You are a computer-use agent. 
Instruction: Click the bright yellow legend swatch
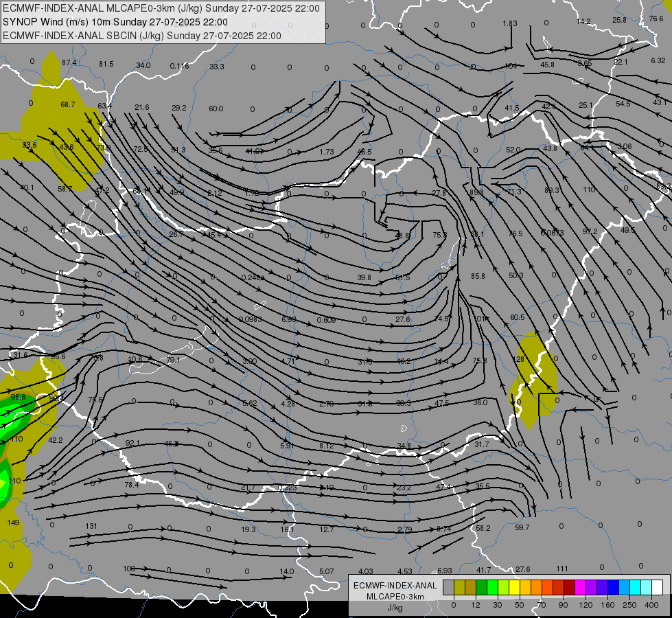point(515,588)
